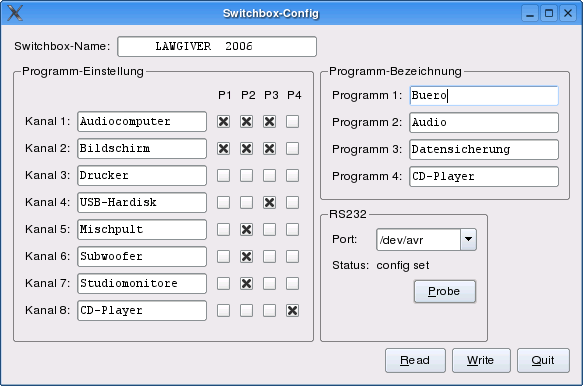Enable P4 for Kanal 1 Audiocomputer
This screenshot has height=386, width=583.
click(293, 122)
